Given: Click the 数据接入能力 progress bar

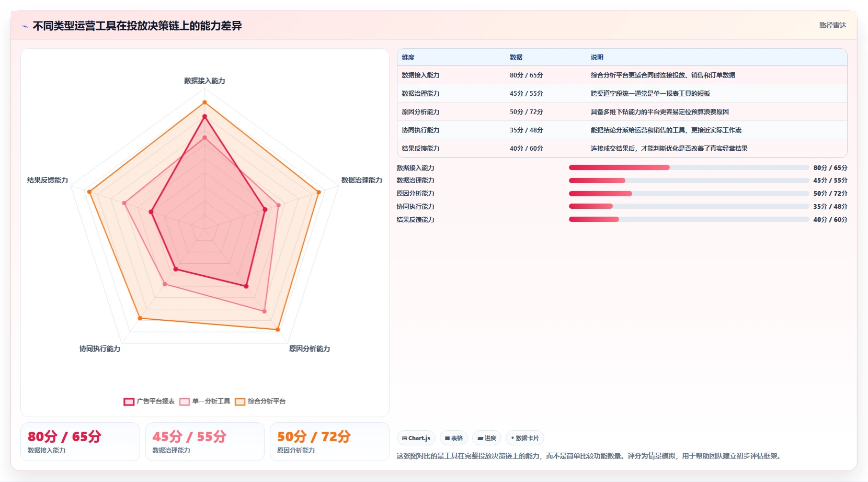Looking at the screenshot, I should point(689,167).
